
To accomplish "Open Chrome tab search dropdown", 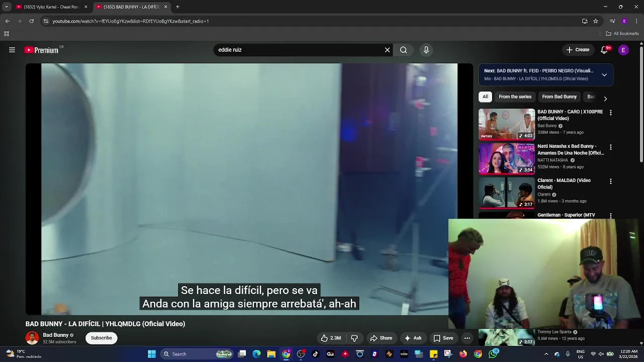I will pyautogui.click(x=7, y=7).
